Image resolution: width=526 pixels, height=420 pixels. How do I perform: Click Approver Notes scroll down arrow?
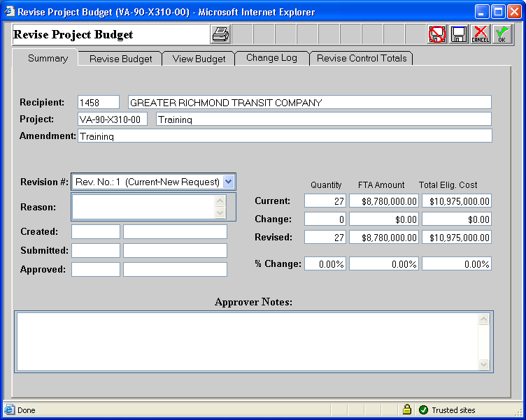coord(483,364)
